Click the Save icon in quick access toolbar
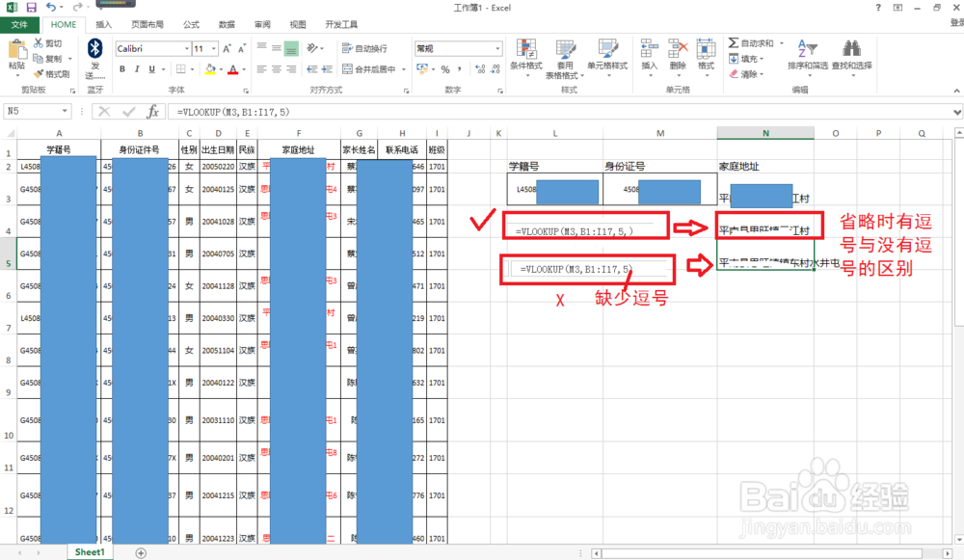Screen dimensions: 964x560 click(32, 8)
